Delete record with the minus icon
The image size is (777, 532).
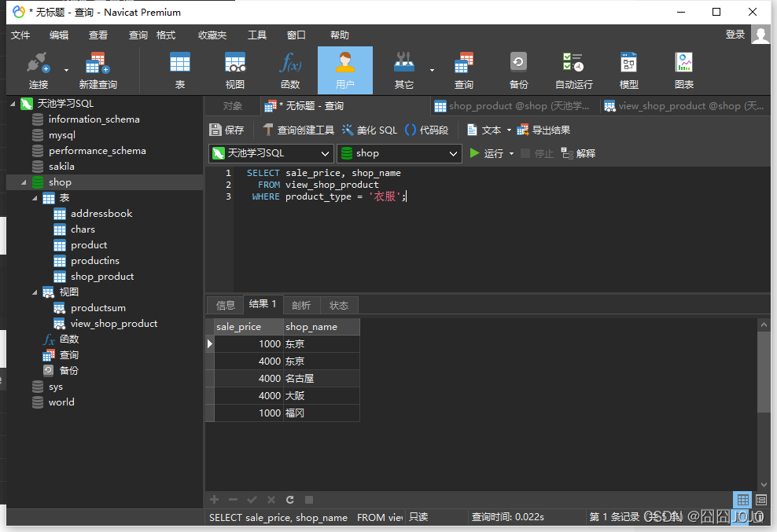234,499
